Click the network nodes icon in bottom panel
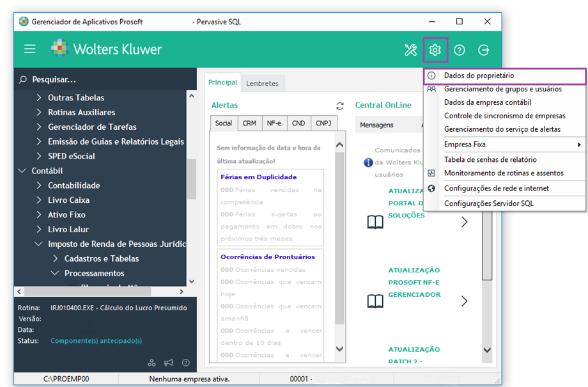The image size is (588, 387). point(151,363)
